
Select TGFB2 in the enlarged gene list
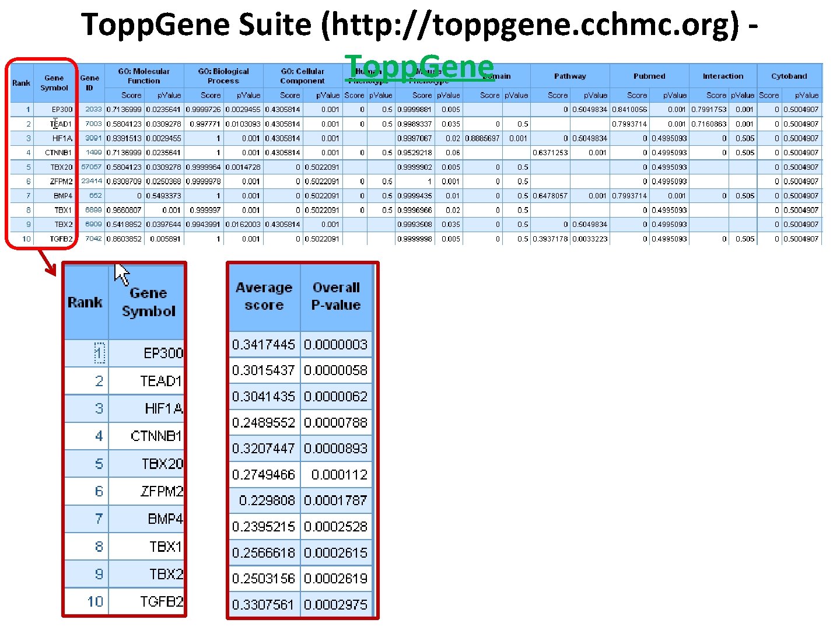pos(162,601)
